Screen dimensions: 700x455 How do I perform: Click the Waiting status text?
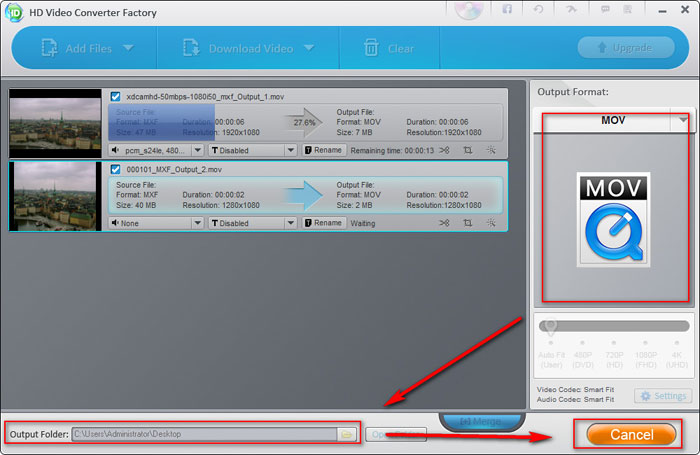click(362, 223)
